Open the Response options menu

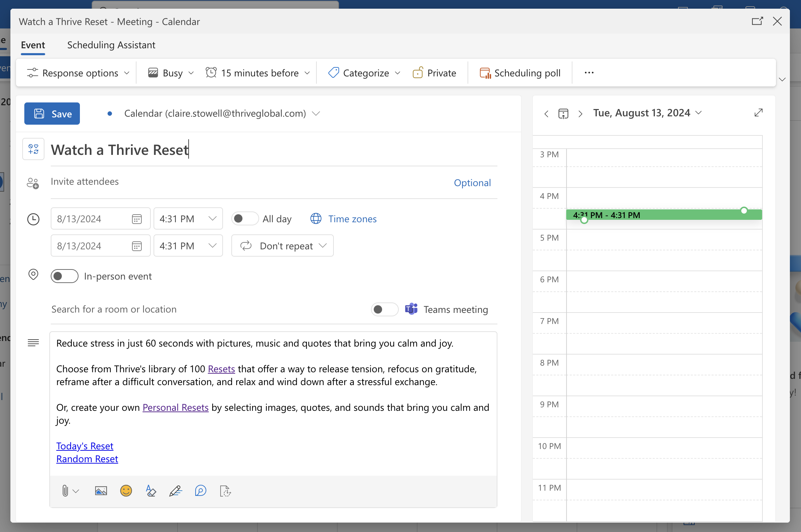(78, 73)
